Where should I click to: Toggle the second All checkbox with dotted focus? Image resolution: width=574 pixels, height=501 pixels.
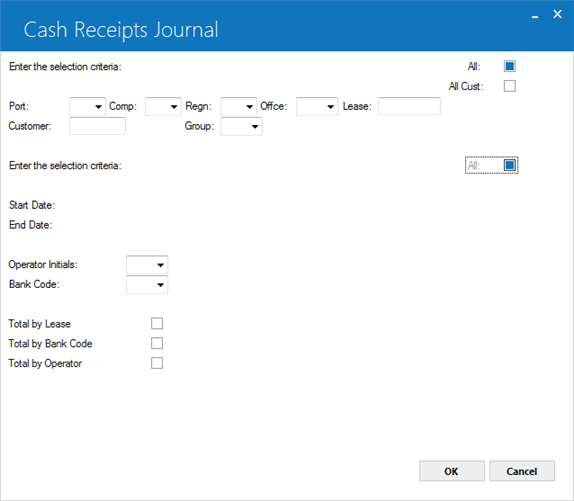[510, 165]
